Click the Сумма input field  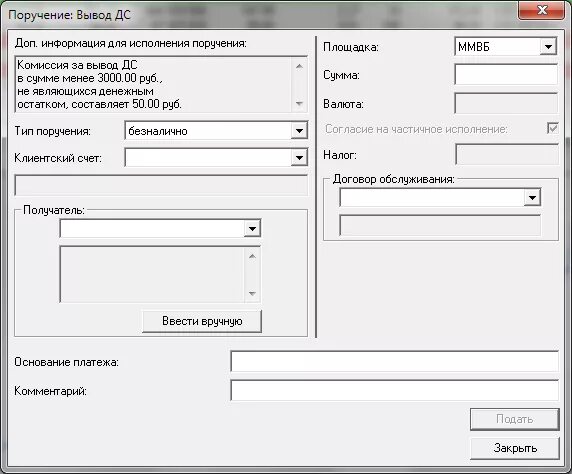tap(506, 74)
